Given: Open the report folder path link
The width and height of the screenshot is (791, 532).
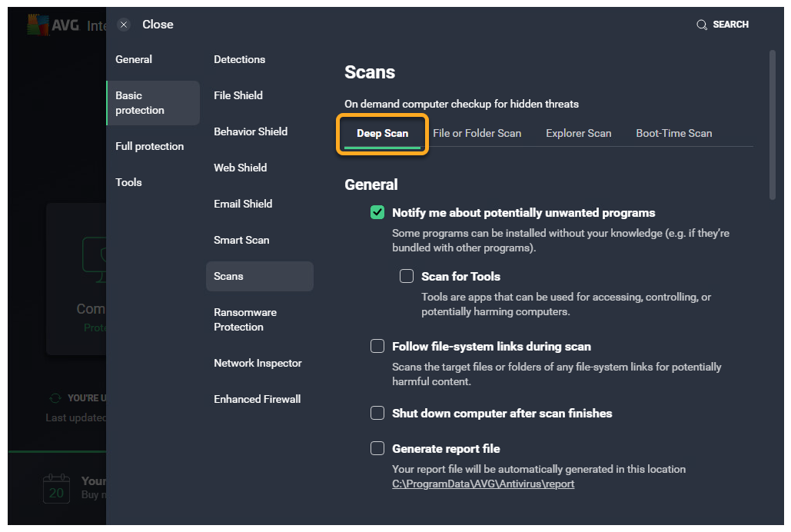Looking at the screenshot, I should pos(483,484).
